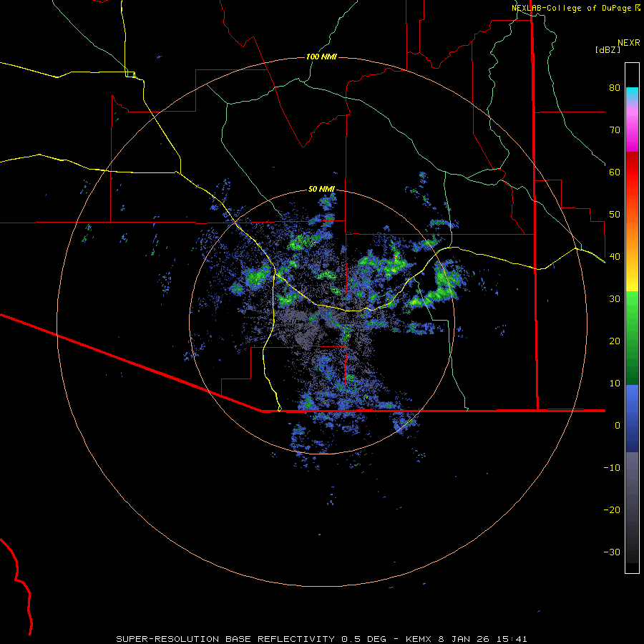The height and width of the screenshot is (644, 644).
Task: Click the "50 NMI" range ring label
Action: point(321,190)
